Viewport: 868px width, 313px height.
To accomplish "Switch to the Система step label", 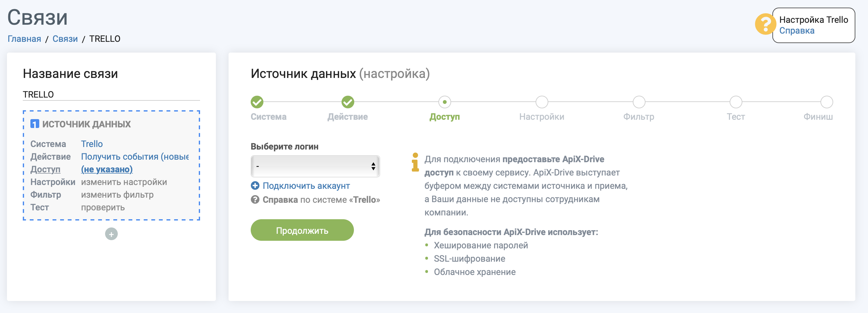I will click(268, 117).
